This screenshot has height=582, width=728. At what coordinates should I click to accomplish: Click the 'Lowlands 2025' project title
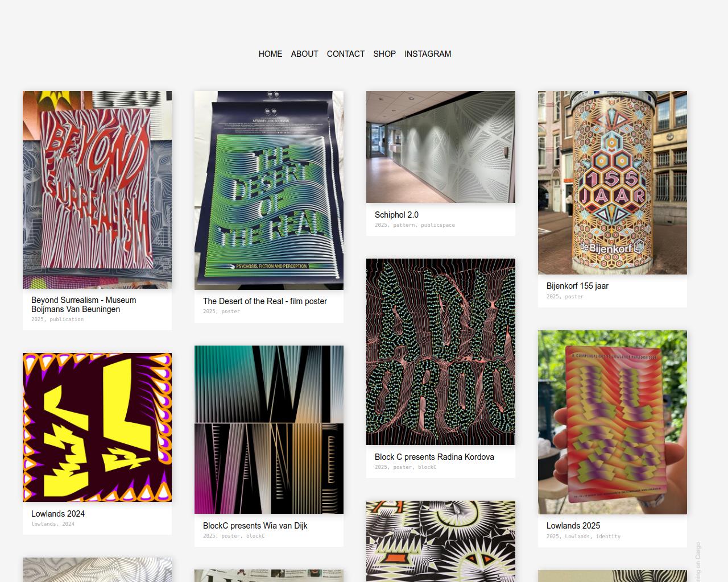click(x=573, y=526)
